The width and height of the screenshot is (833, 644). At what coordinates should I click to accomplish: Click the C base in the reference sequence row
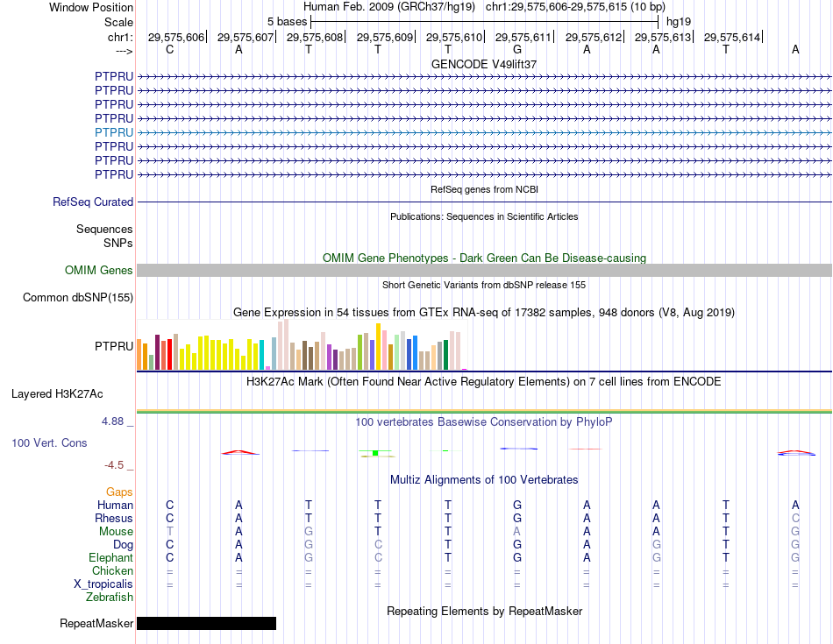tap(169, 49)
